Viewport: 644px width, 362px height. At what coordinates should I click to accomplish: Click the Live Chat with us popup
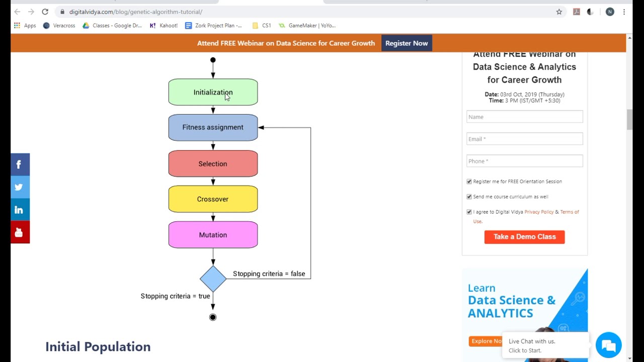coord(546,345)
